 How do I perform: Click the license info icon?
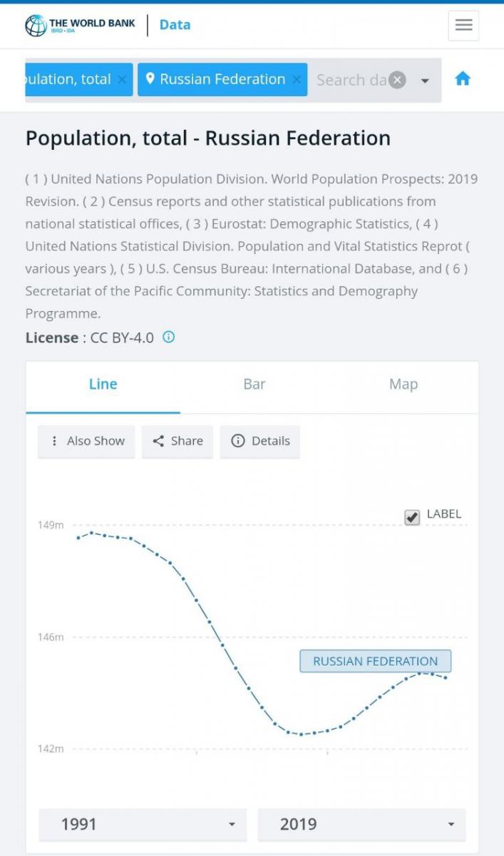(169, 337)
